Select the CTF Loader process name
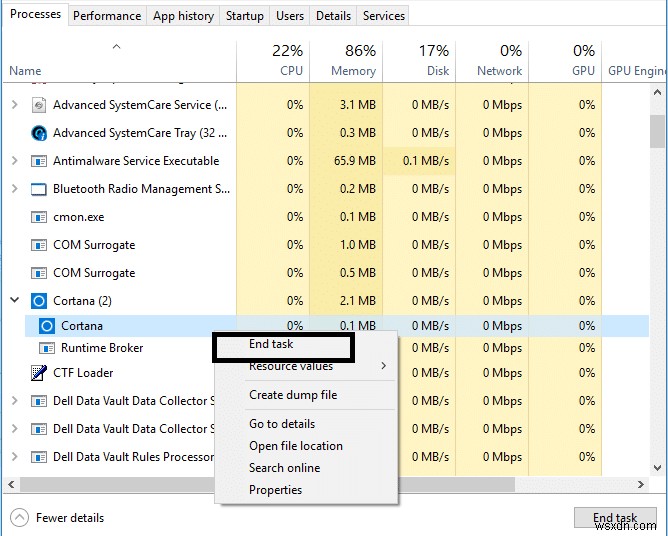The image size is (668, 536). point(83,373)
